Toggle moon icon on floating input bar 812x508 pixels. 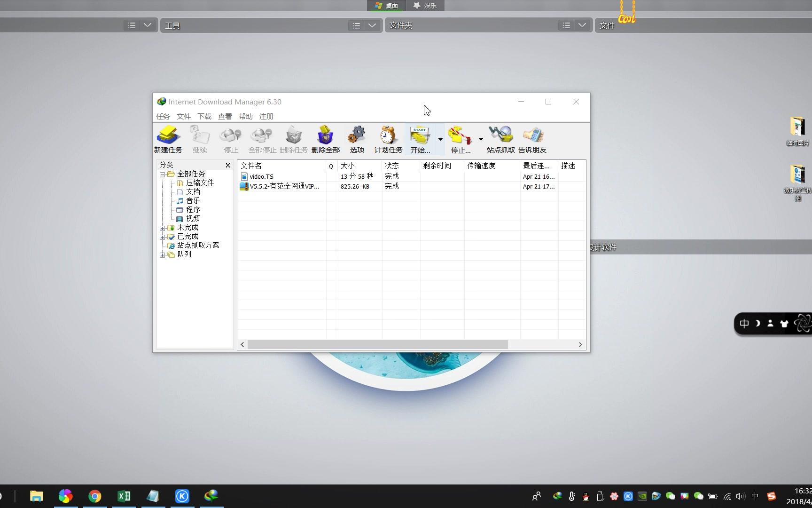click(757, 324)
